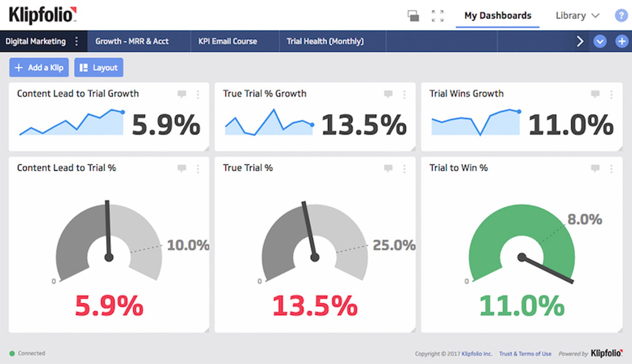
Task: Open comments on the True Trial % klip
Action: tap(388, 168)
